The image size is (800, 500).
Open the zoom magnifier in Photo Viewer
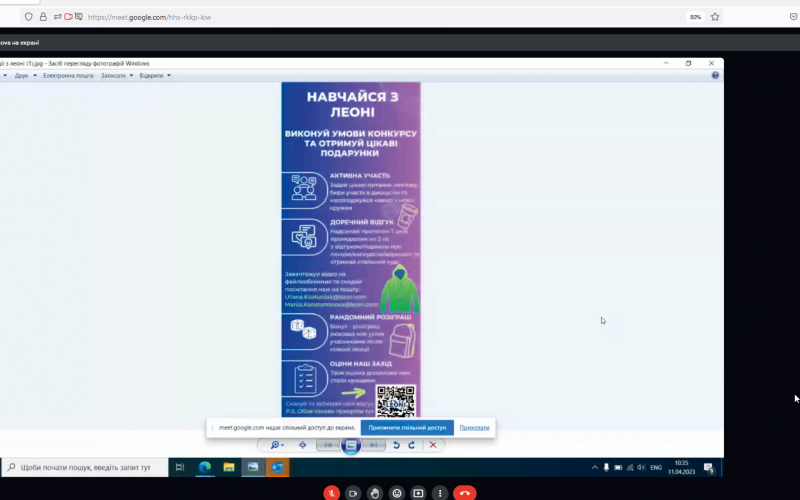pyautogui.click(x=277, y=445)
